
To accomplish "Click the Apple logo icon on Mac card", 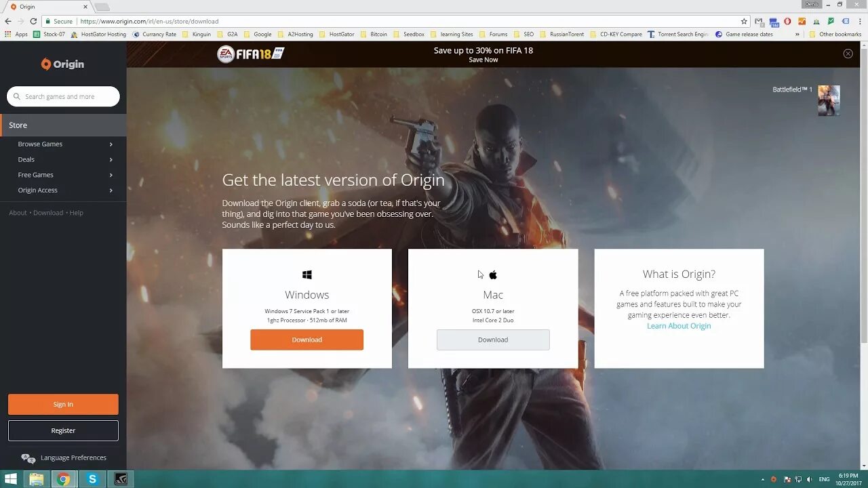I will 493,274.
